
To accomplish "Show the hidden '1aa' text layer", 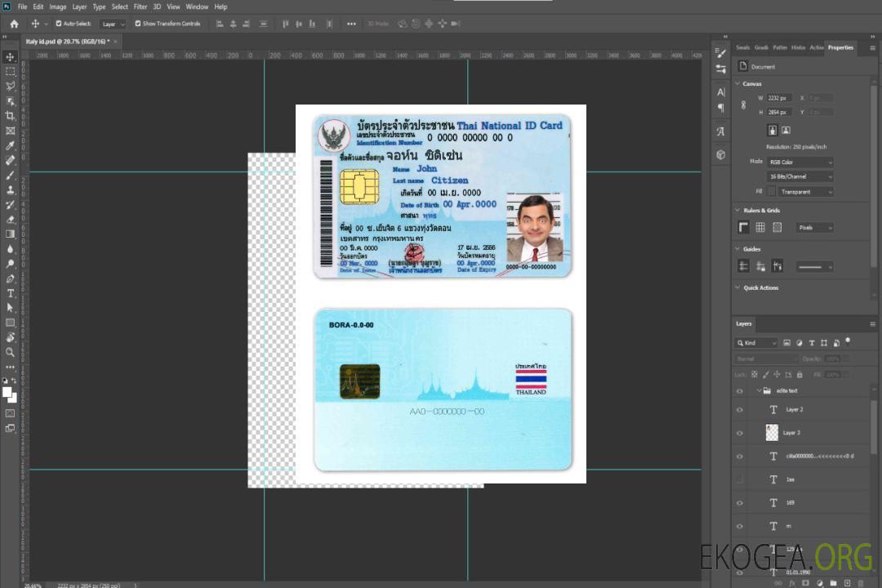I will pyautogui.click(x=740, y=479).
